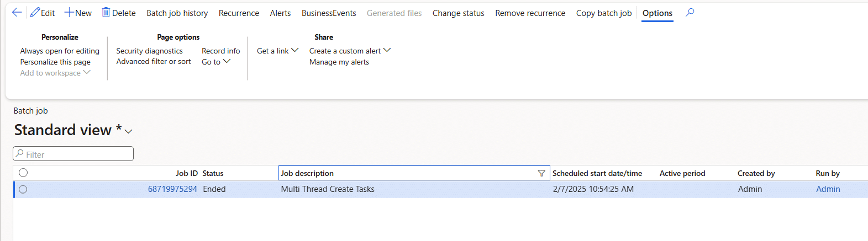Image resolution: width=868 pixels, height=241 pixels.
Task: Click the Edit pencil icon
Action: [35, 13]
